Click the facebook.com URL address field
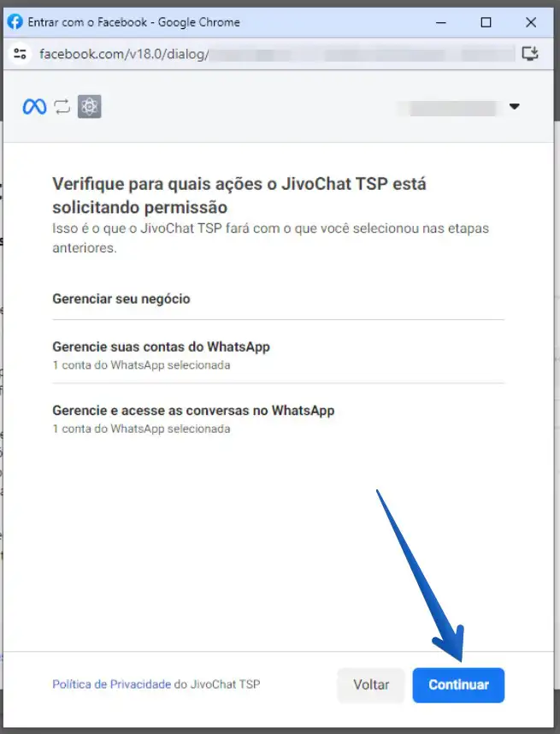Viewport: 560px width, 734px height. [276, 54]
